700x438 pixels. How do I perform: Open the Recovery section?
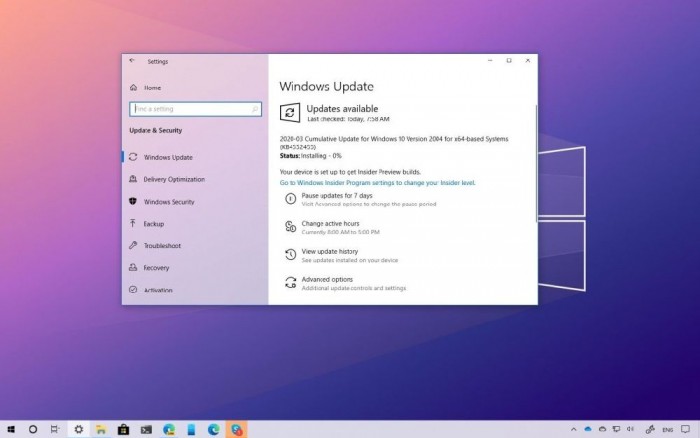pyautogui.click(x=156, y=268)
